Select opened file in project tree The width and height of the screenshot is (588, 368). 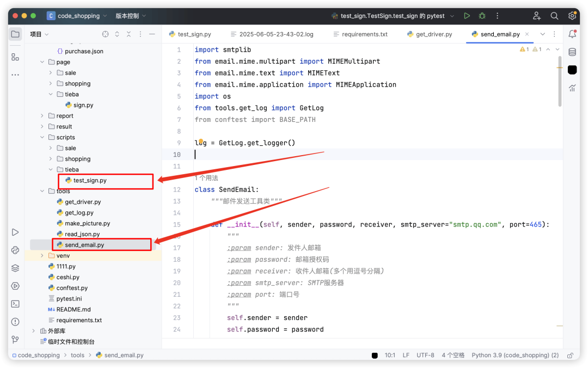106,34
